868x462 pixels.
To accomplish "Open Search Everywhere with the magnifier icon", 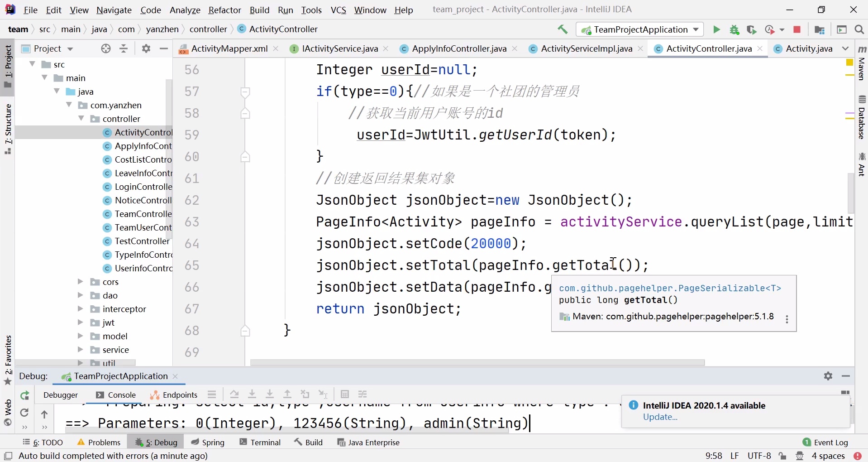I will (x=859, y=29).
